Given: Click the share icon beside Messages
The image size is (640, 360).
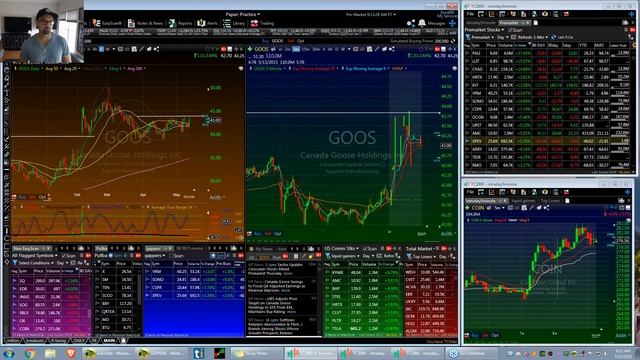Looking at the screenshot, I should point(411,23).
